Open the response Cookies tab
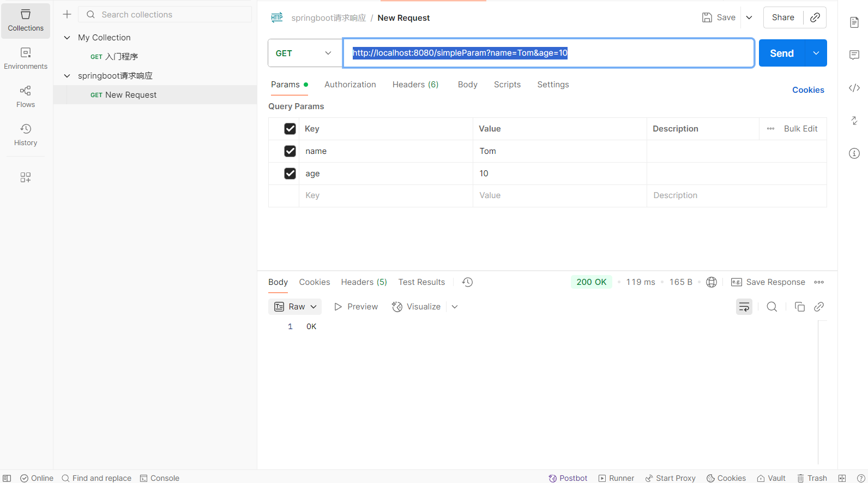 coord(315,282)
